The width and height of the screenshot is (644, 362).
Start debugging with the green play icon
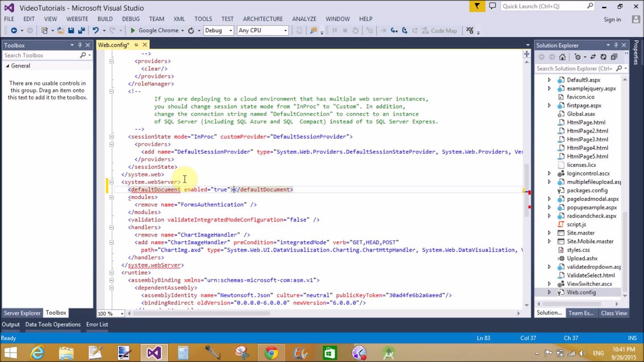click(x=133, y=31)
